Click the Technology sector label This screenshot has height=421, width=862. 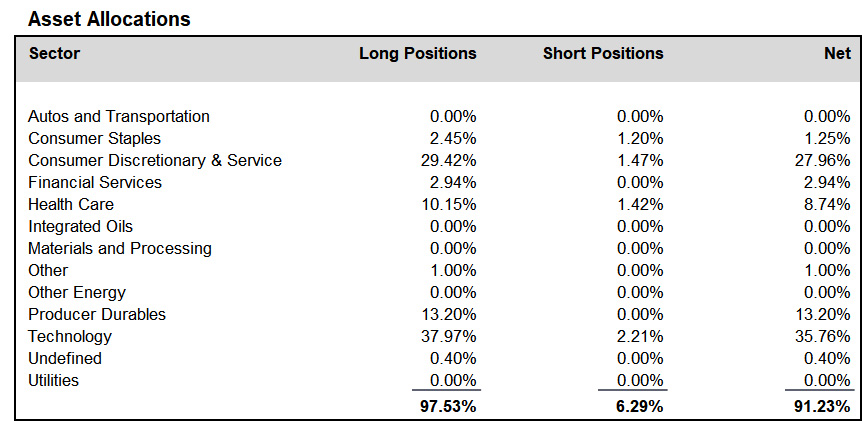coord(70,336)
